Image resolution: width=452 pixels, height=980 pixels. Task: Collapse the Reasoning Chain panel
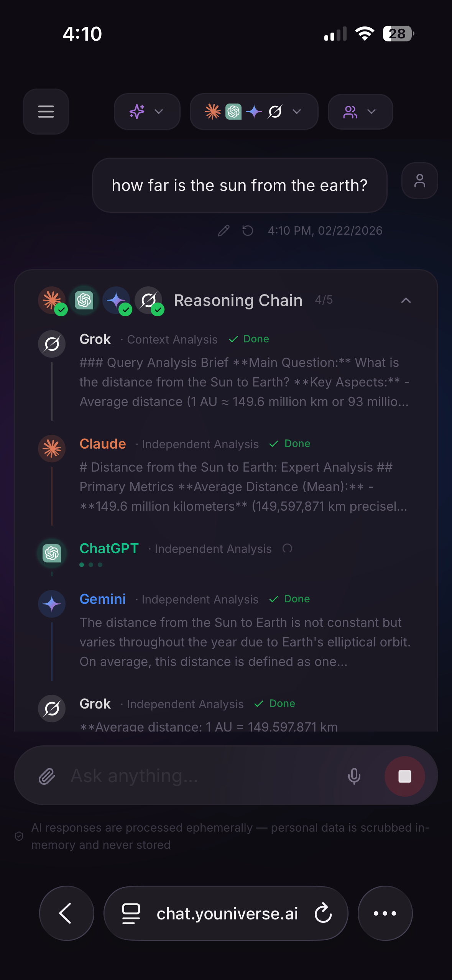406,301
